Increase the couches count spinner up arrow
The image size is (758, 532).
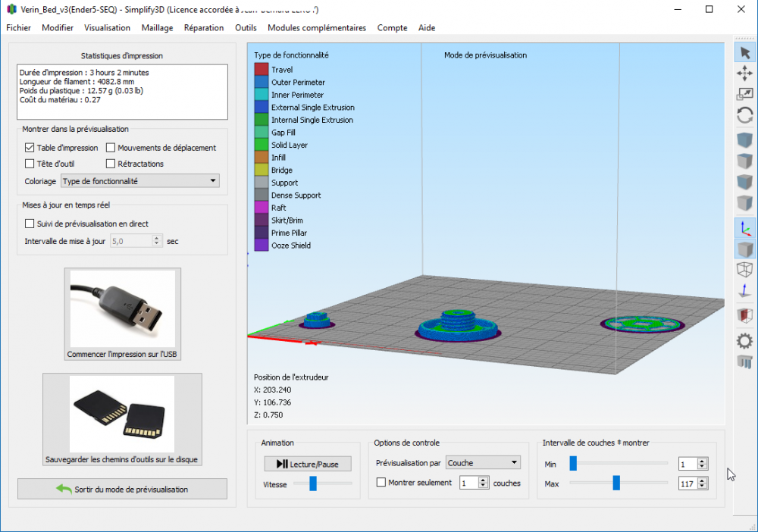coord(484,480)
